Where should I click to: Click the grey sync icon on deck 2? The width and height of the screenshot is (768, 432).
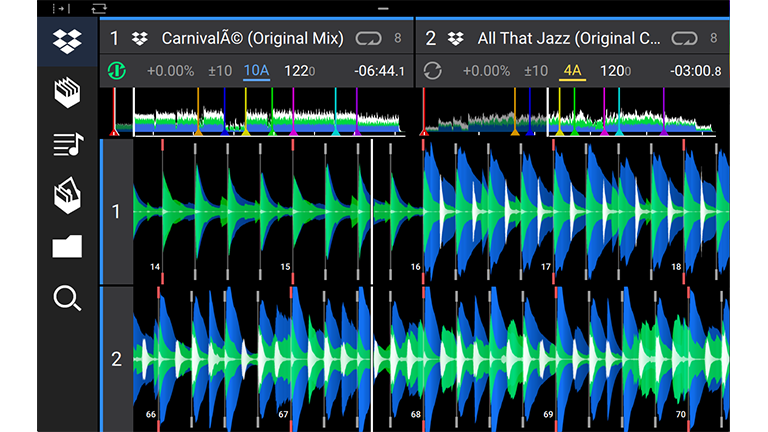pos(433,71)
